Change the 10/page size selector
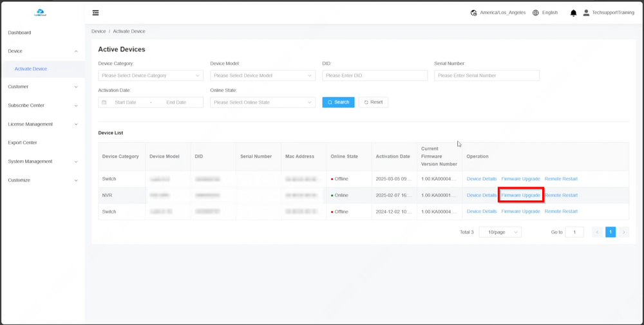 click(x=500, y=232)
